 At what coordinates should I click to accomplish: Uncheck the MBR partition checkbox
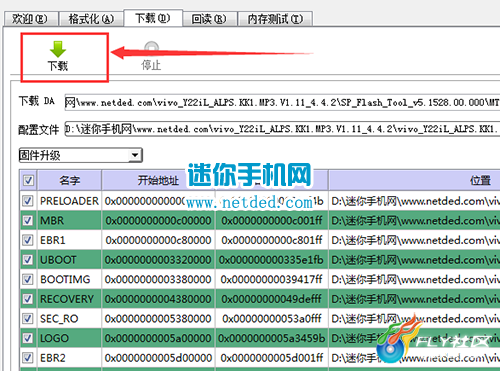pos(28,220)
